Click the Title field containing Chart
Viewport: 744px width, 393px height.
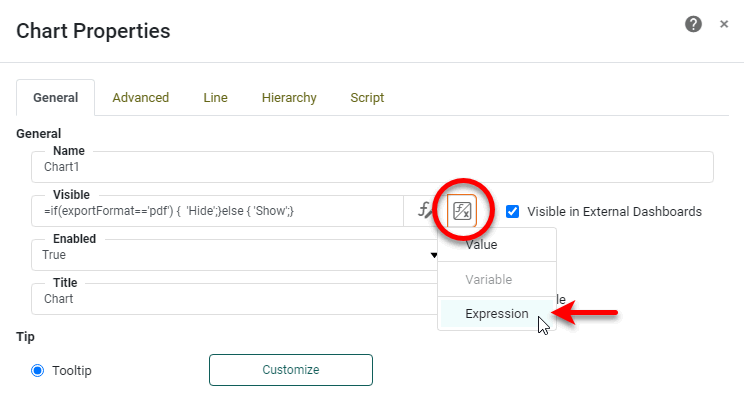pyautogui.click(x=234, y=299)
